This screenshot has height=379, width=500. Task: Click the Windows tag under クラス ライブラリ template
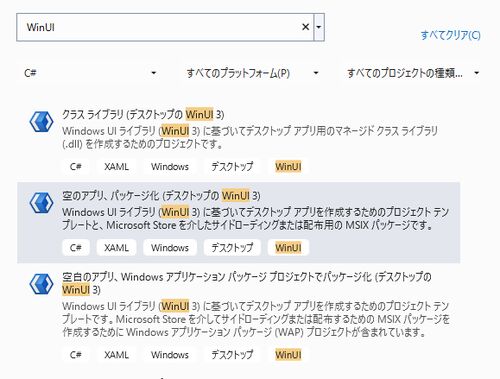[x=170, y=166]
